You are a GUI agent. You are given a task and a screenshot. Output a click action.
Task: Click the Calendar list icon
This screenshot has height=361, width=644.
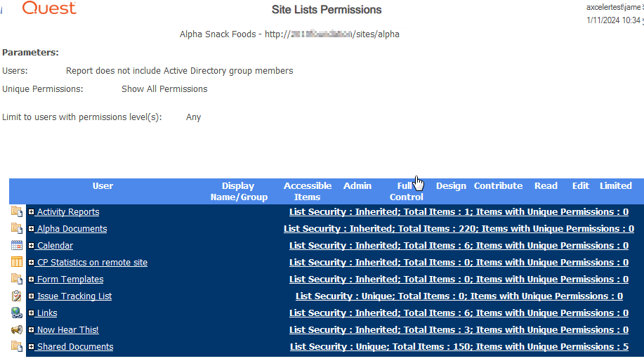pos(17,245)
